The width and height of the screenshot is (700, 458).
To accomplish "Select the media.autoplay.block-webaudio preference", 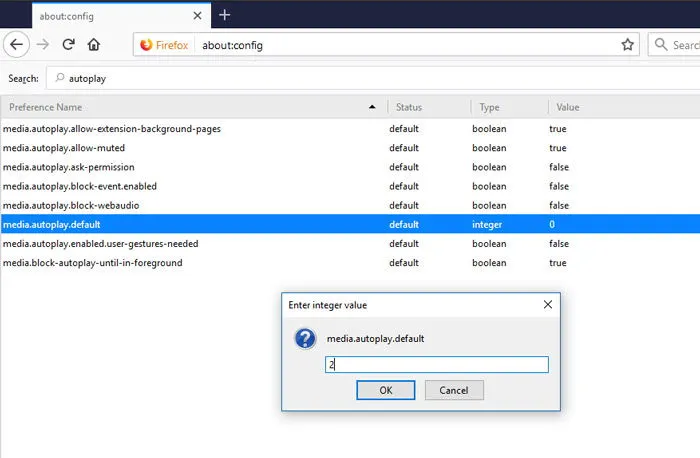I will (x=71, y=205).
